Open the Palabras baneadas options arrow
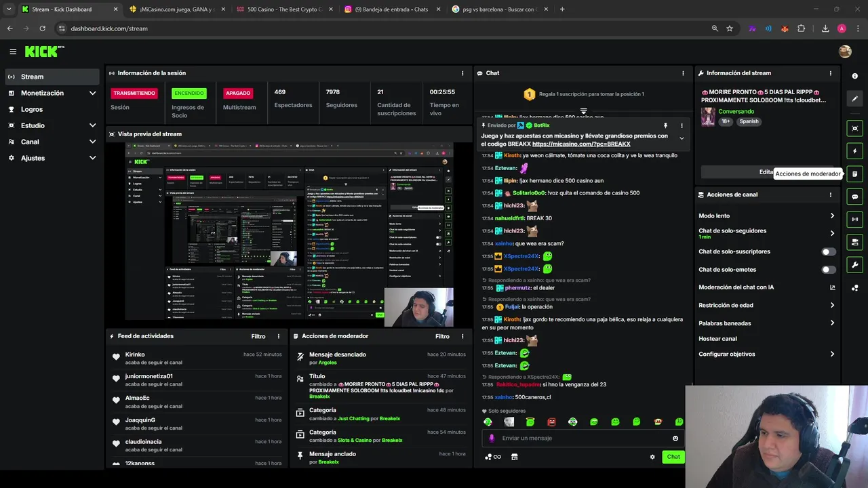Image resolution: width=868 pixels, height=488 pixels. pyautogui.click(x=832, y=323)
